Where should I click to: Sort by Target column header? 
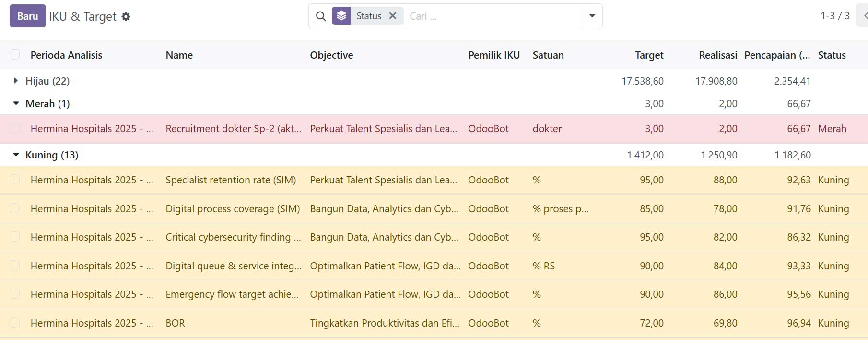[649, 55]
